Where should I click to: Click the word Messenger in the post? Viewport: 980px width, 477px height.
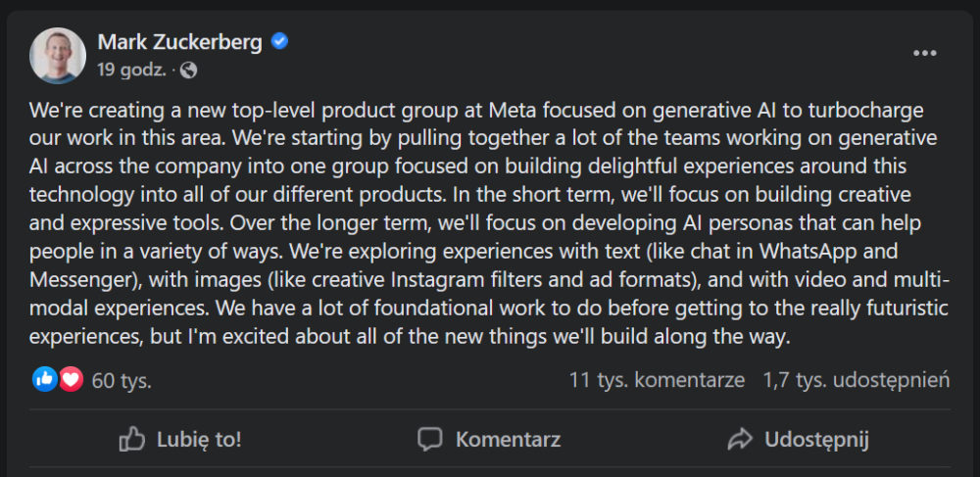point(78,280)
